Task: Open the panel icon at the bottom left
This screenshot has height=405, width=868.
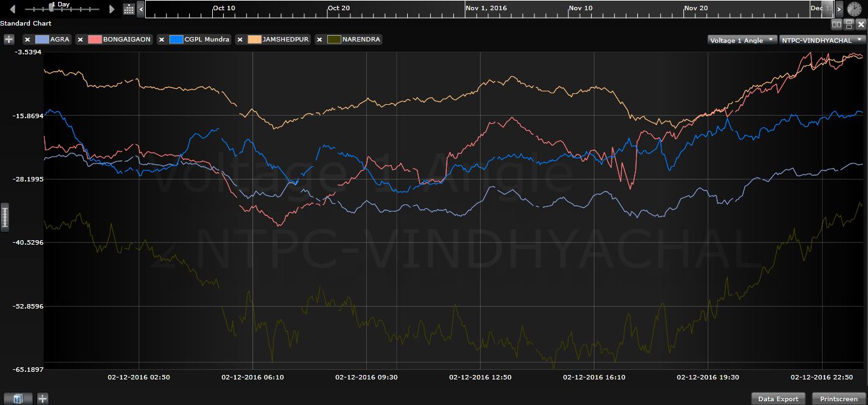Action: [18, 399]
